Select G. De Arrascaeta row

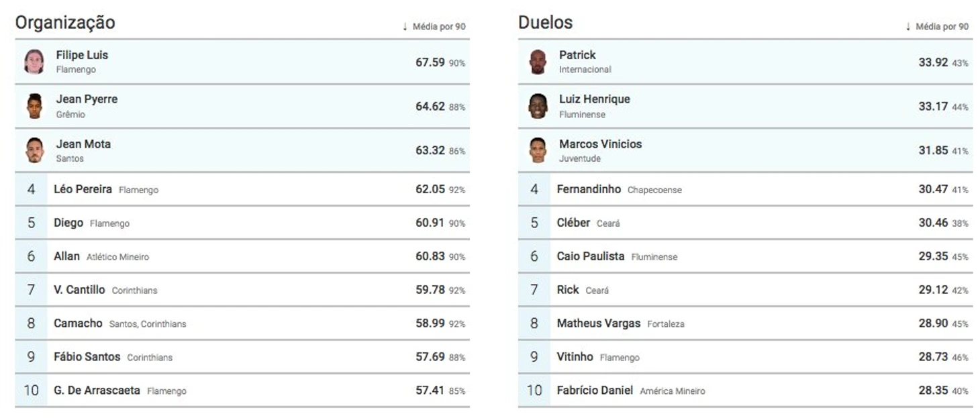pyautogui.click(x=97, y=390)
